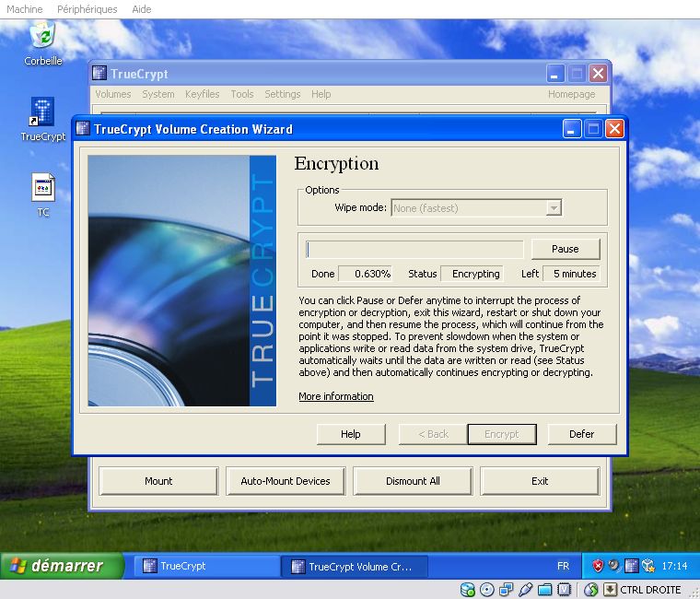
Task: Click the VirtualBox shared folders status icon
Action: click(x=544, y=590)
